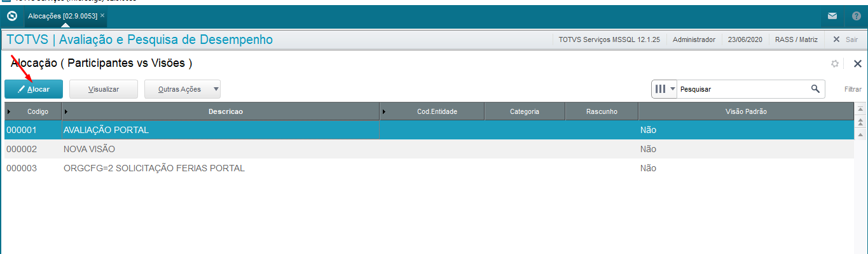Click the magnifying glass search icon

coord(815,88)
